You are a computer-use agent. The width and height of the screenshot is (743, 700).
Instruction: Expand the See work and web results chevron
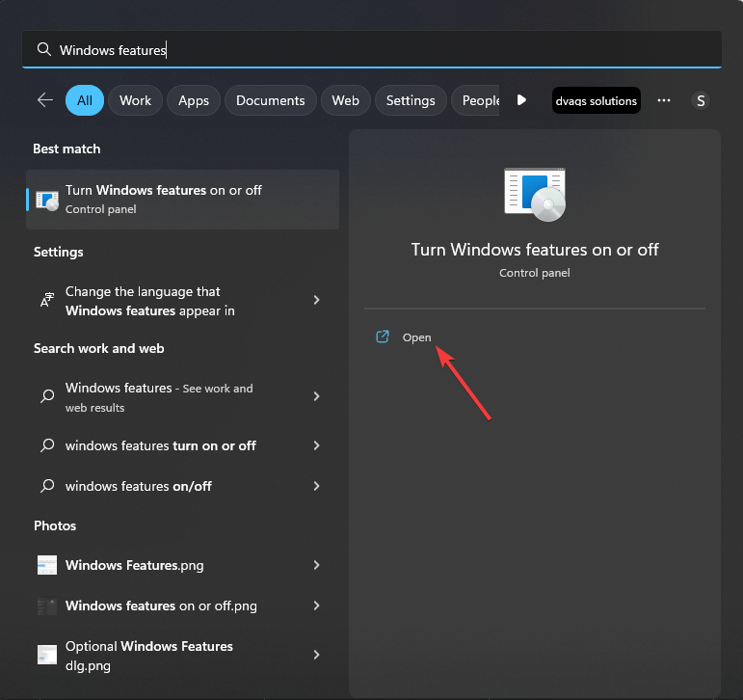point(316,396)
